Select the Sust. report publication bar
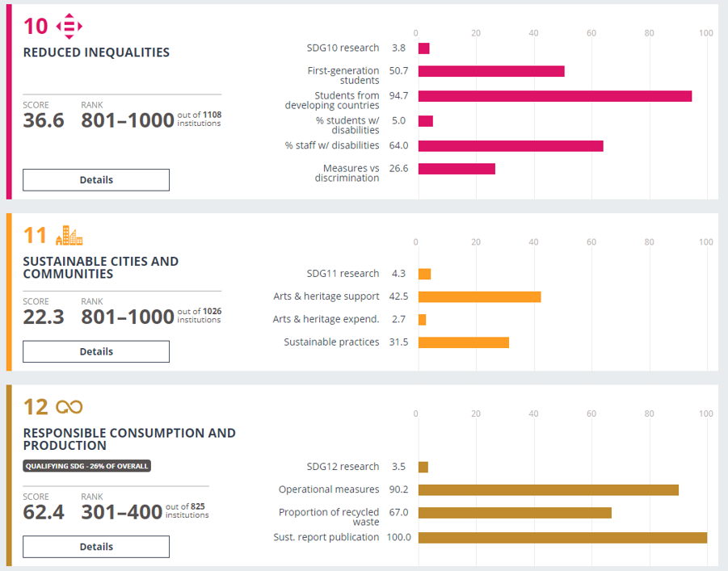The width and height of the screenshot is (728, 571). 562,538
